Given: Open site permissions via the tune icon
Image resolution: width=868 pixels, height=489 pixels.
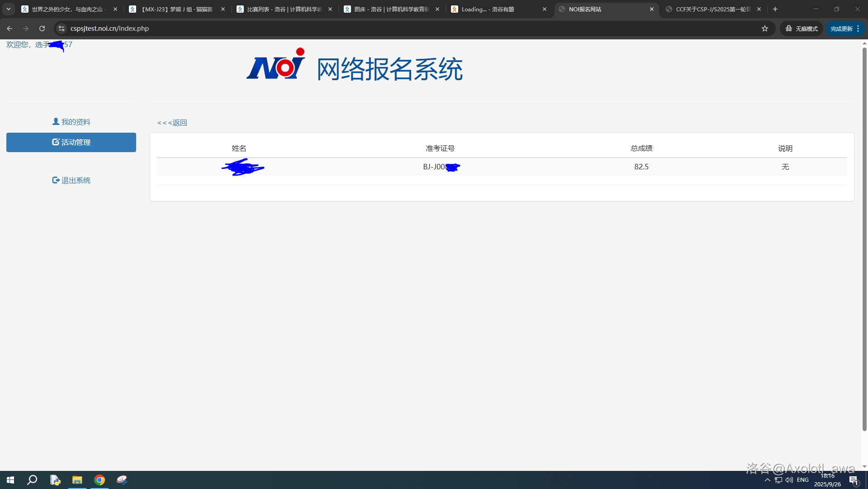Looking at the screenshot, I should click(x=61, y=28).
